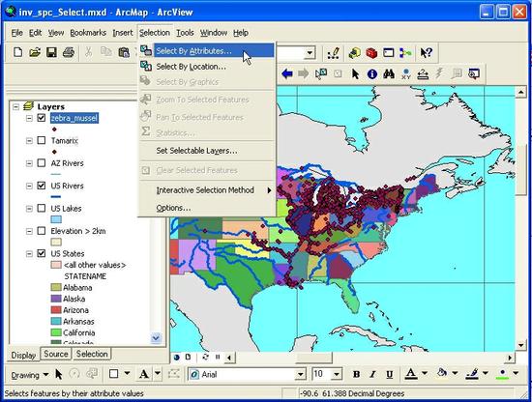The height and width of the screenshot is (402, 532).
Task: Click map vertical scrollbar up arrow
Action: (x=520, y=92)
